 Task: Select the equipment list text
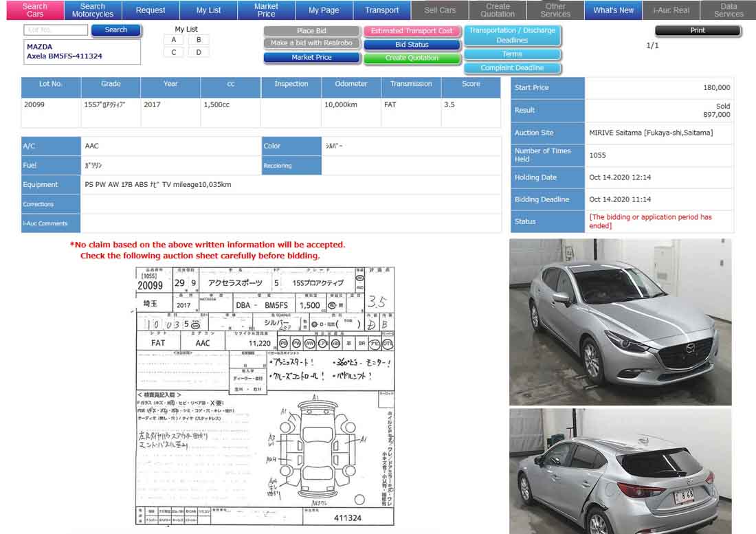pyautogui.click(x=157, y=185)
